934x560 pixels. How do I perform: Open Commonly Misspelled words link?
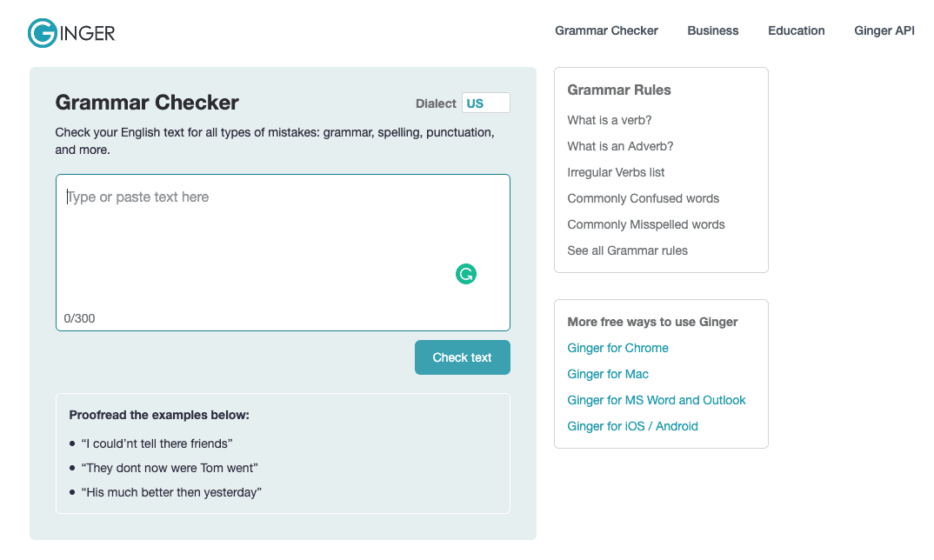(x=645, y=224)
